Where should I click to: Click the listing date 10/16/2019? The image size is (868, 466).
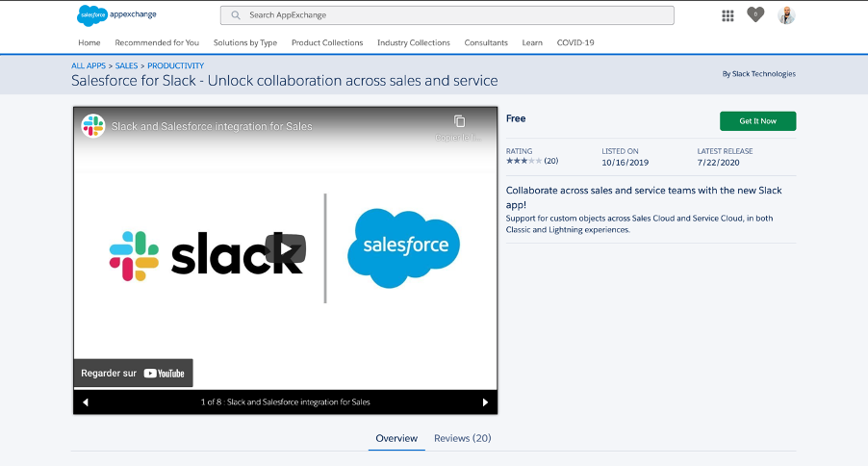click(x=625, y=163)
